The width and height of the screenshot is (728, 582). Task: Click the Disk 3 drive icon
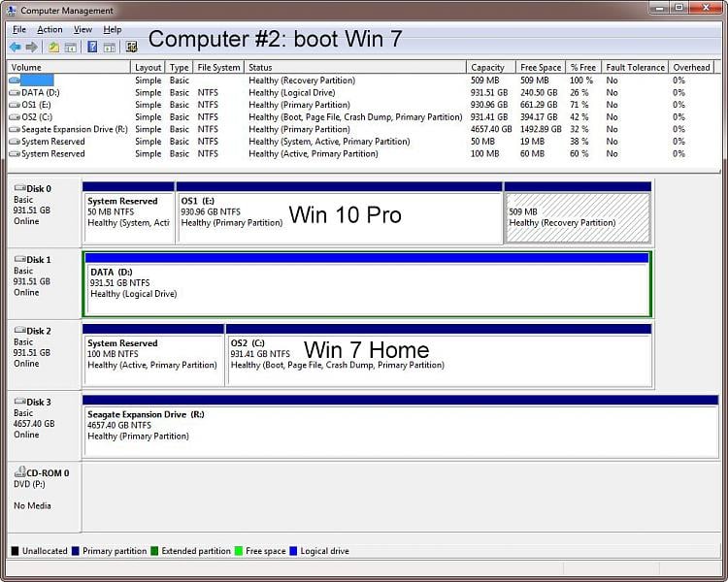click(x=20, y=401)
